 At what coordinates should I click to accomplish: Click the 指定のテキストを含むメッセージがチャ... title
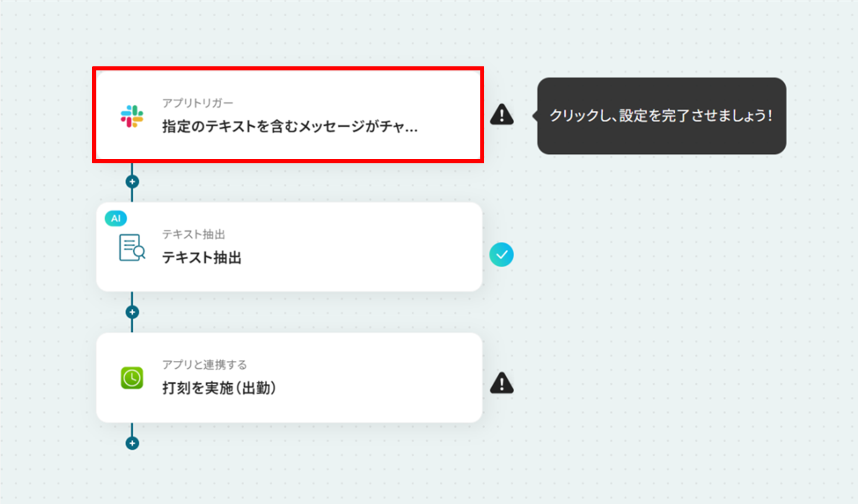pyautogui.click(x=290, y=126)
